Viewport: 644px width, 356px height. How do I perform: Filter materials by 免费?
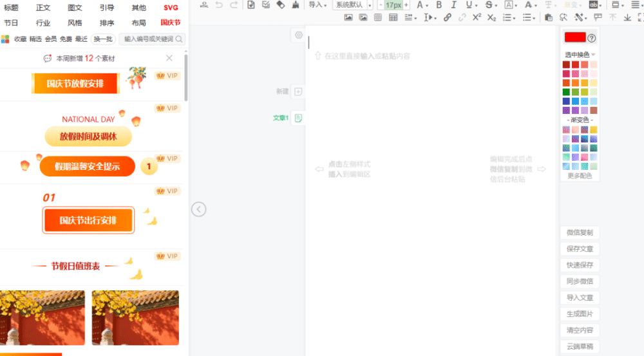coord(66,39)
